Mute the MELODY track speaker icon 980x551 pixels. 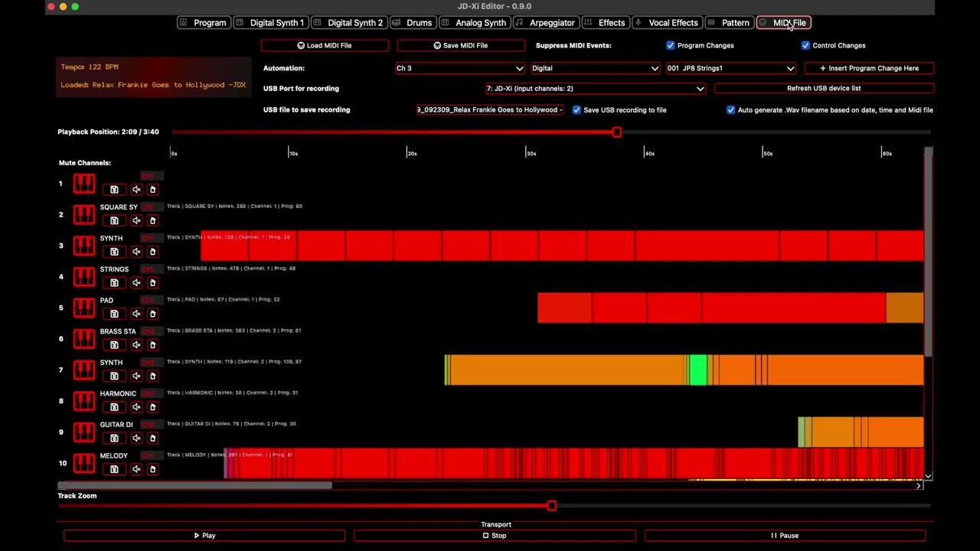(x=136, y=469)
